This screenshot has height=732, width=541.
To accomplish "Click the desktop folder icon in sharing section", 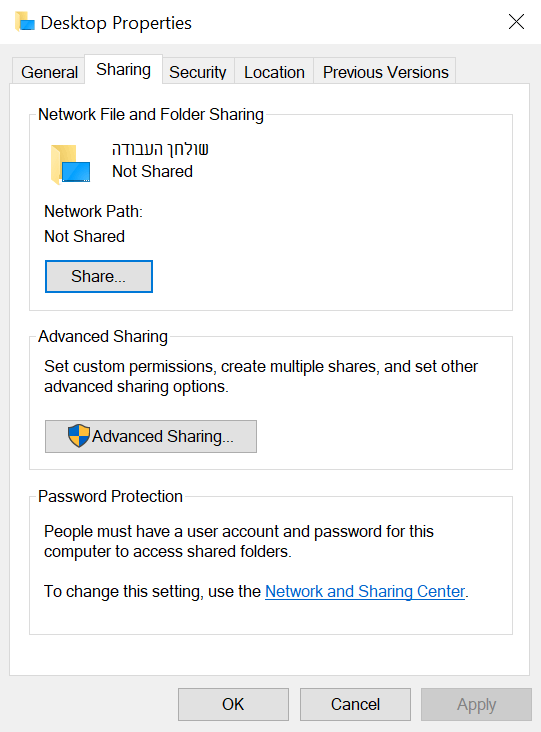I will [70, 165].
